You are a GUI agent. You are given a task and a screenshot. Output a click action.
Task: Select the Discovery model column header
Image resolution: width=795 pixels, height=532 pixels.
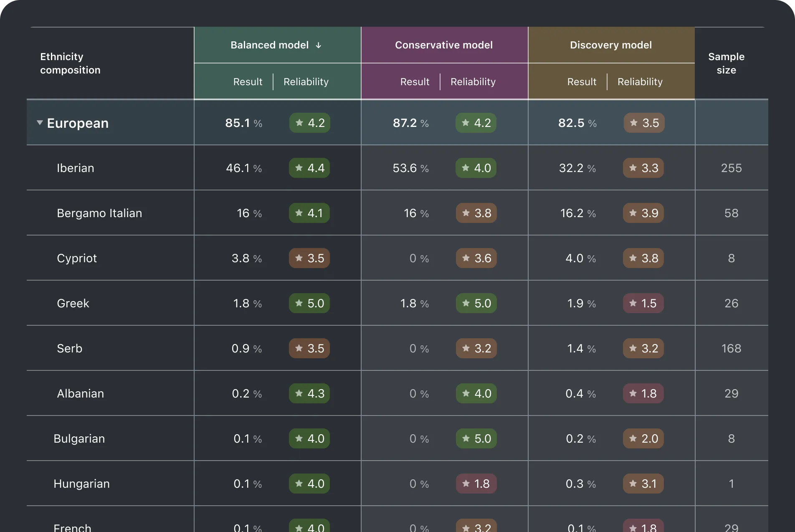pyautogui.click(x=611, y=45)
